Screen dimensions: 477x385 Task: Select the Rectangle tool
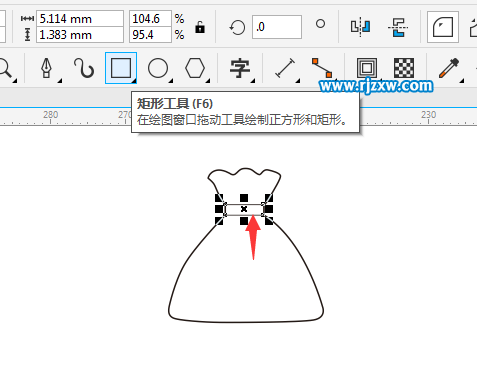click(121, 68)
